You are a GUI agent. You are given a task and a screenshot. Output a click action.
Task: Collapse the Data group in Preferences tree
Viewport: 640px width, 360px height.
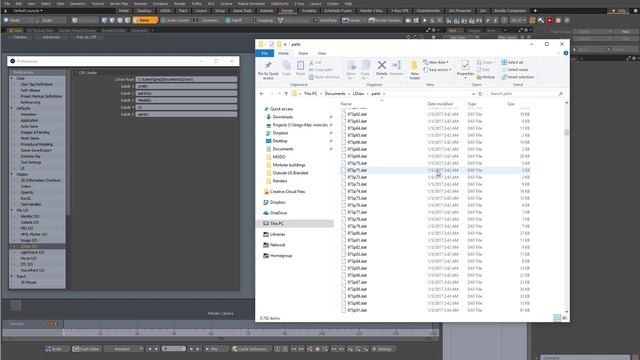(x=12, y=78)
